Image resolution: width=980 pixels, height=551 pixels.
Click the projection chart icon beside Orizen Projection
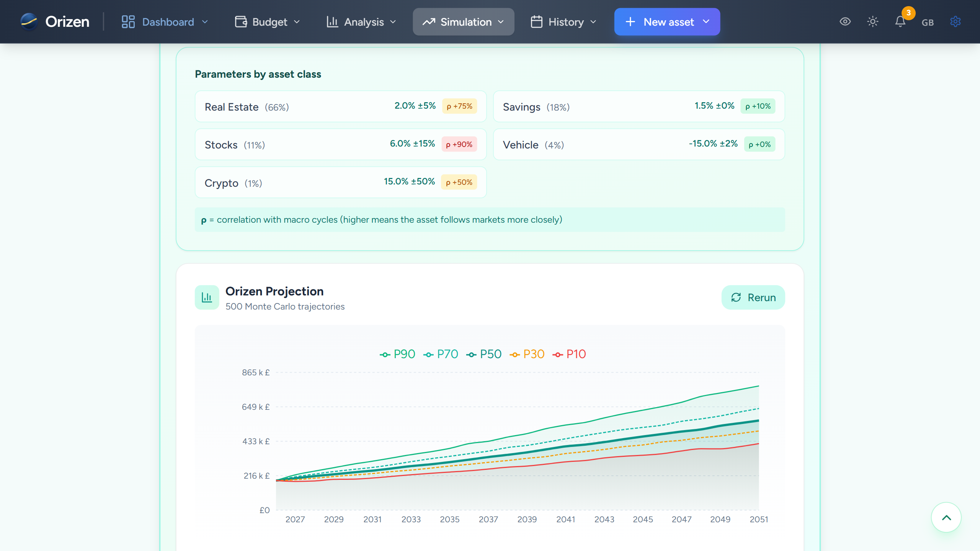click(206, 297)
